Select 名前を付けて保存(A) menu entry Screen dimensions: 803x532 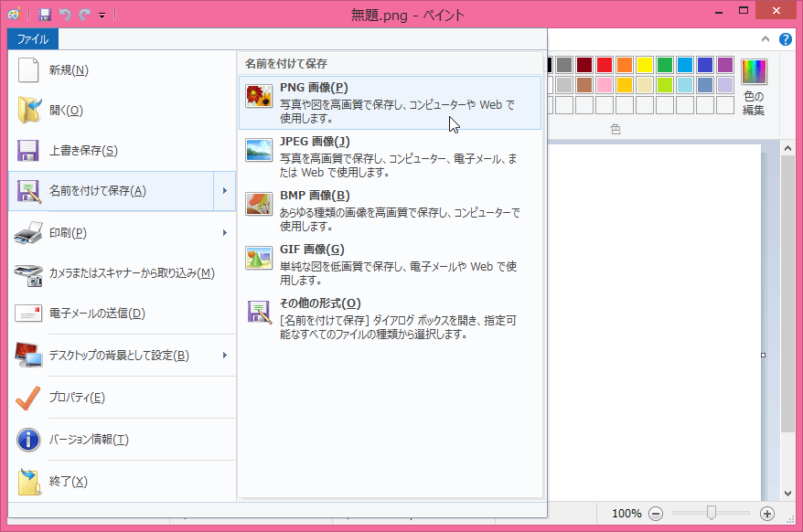112,191
